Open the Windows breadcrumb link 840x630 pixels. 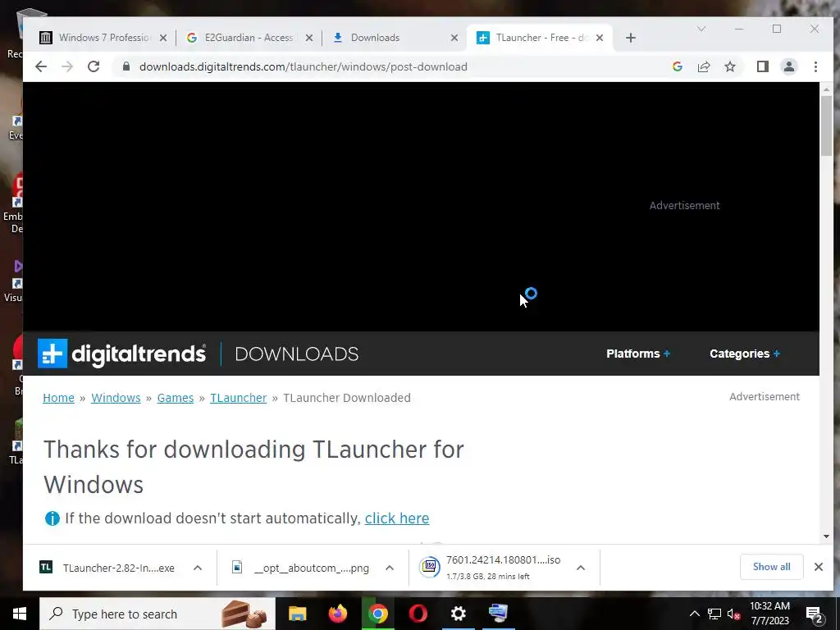click(x=116, y=398)
